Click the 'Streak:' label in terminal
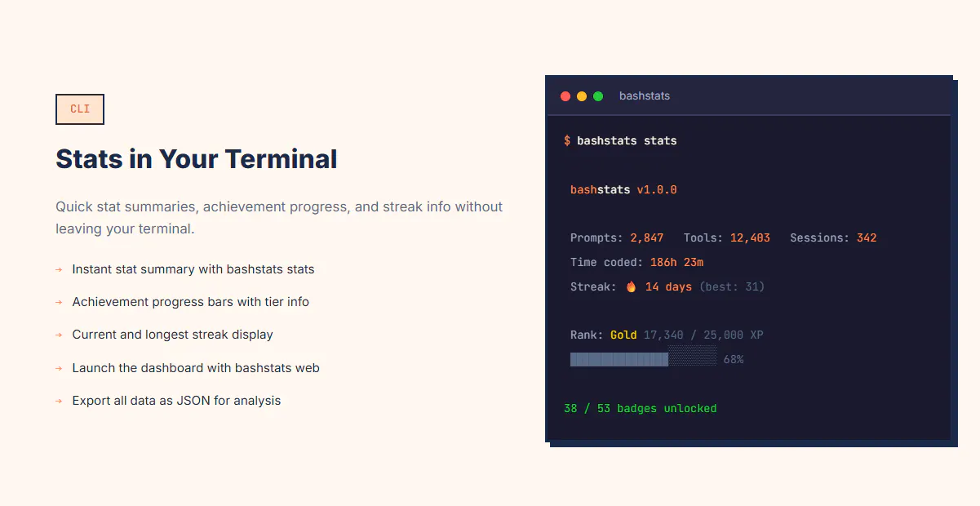 [593, 286]
